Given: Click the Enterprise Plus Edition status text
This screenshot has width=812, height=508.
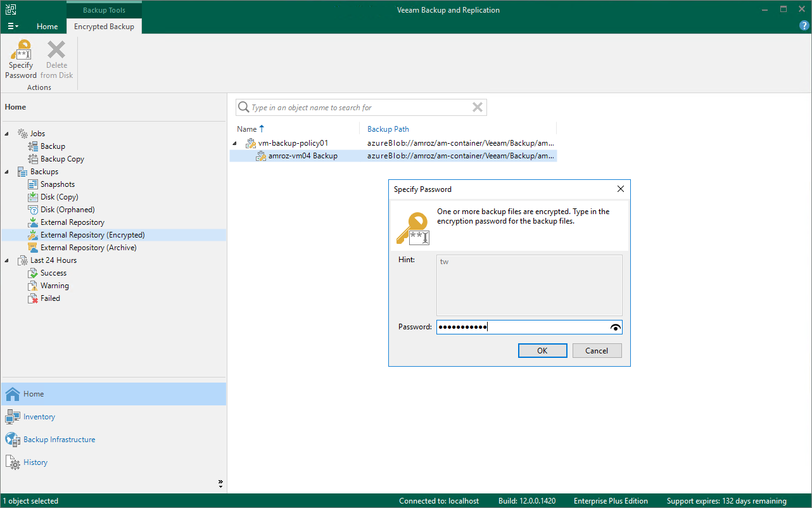Looking at the screenshot, I should point(611,501).
